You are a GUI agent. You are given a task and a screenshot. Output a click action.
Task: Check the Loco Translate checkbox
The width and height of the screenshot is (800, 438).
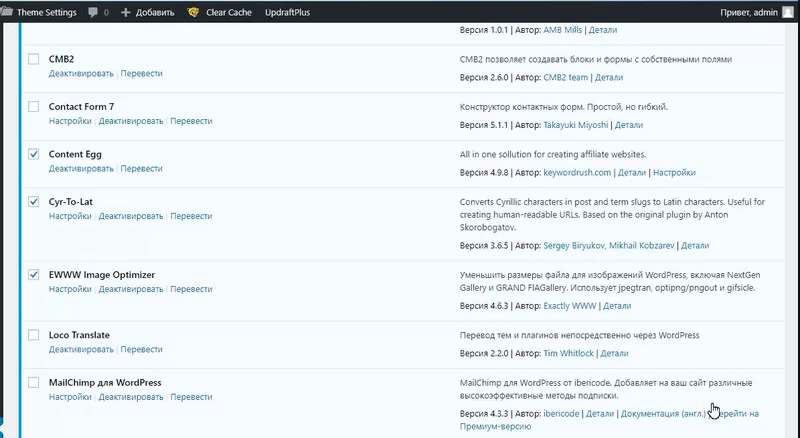[x=34, y=335]
